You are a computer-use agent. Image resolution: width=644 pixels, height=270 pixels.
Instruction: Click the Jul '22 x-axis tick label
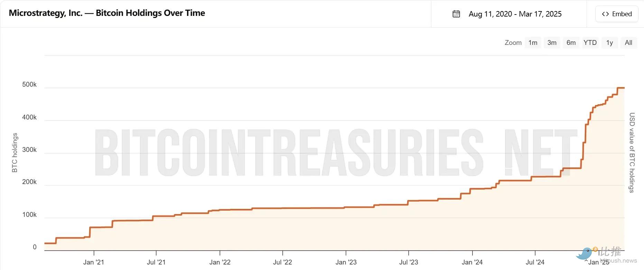(x=282, y=262)
